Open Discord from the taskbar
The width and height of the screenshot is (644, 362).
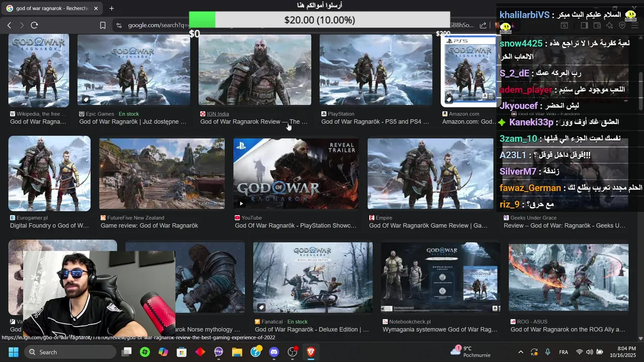pyautogui.click(x=274, y=352)
